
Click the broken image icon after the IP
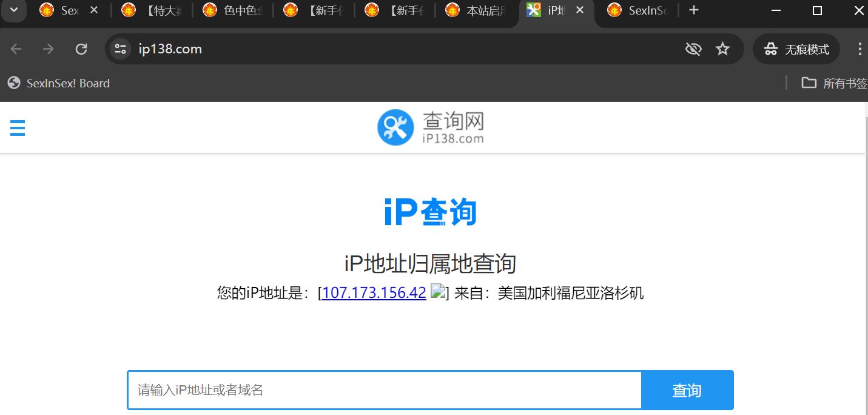pos(438,292)
